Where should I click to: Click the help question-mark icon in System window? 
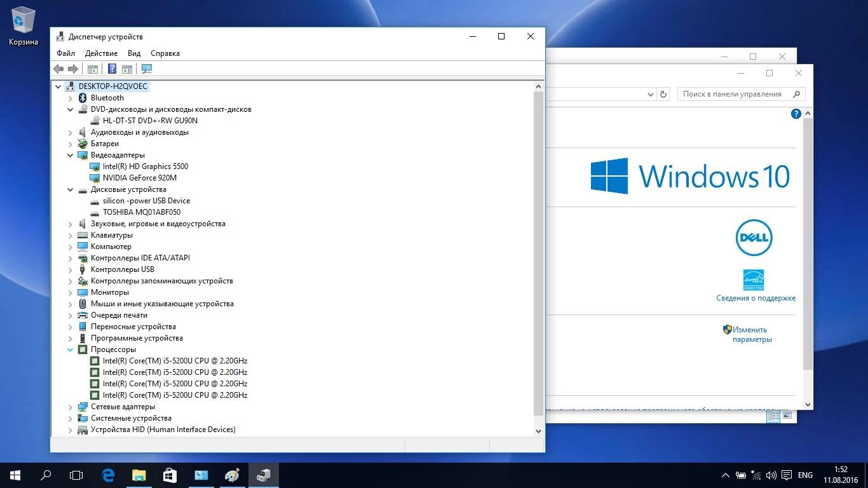point(796,114)
